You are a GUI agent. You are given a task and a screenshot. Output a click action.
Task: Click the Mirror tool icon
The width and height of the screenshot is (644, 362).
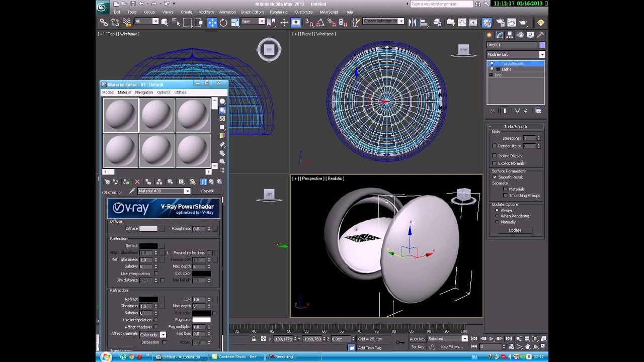[413, 22]
